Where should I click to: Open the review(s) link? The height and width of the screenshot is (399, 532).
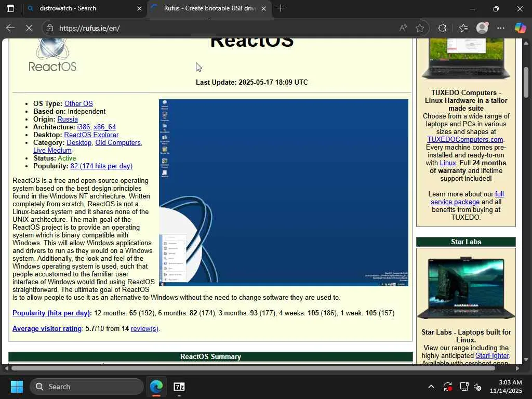click(144, 328)
